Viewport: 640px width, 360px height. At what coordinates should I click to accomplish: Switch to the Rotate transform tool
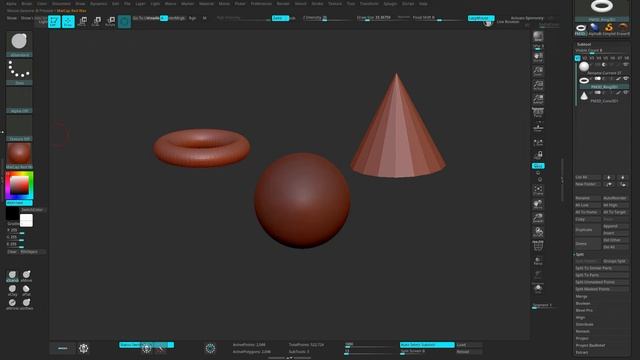click(x=110, y=21)
